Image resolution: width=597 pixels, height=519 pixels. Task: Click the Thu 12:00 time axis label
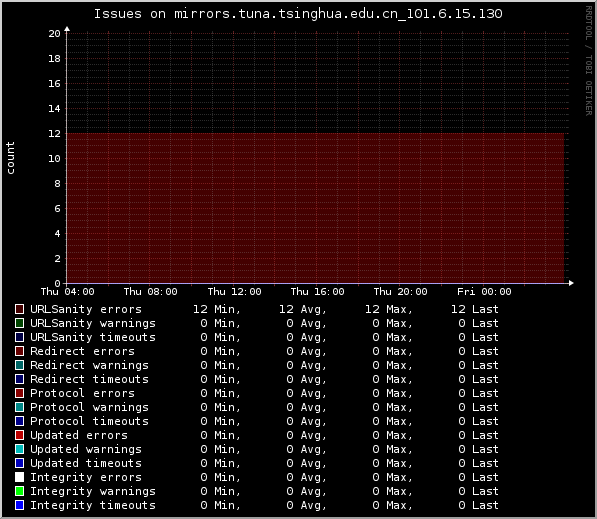click(235, 292)
